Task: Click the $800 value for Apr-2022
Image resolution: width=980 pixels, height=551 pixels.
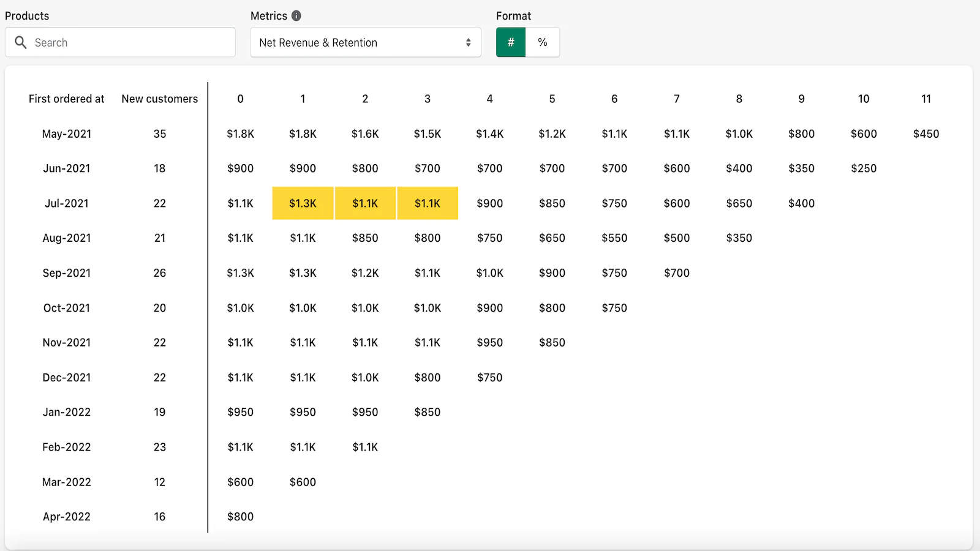Action: (x=240, y=517)
